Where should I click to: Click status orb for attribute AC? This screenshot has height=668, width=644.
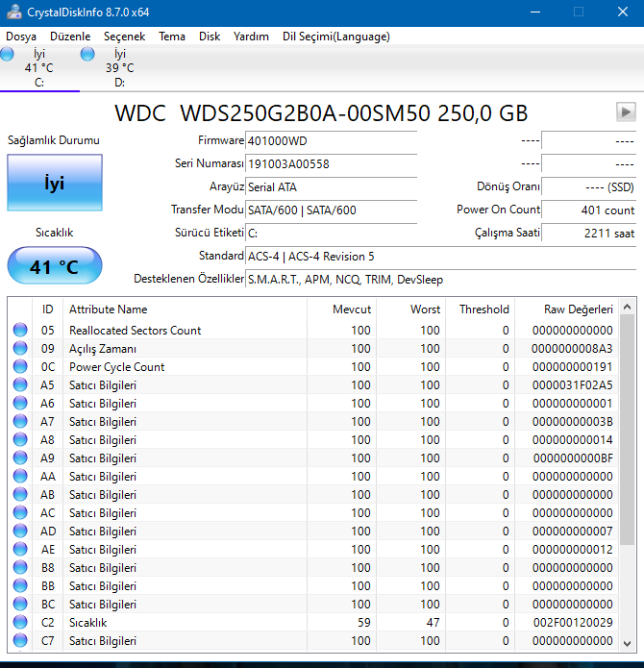pos(20,513)
